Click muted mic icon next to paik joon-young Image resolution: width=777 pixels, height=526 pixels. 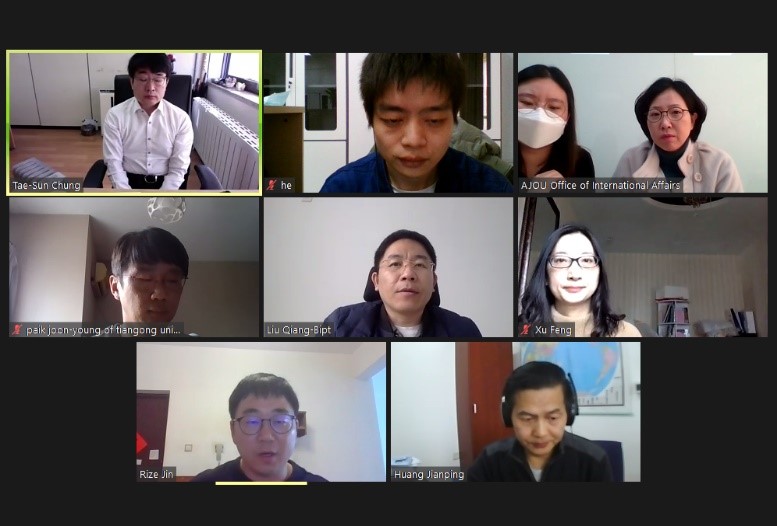[17, 330]
